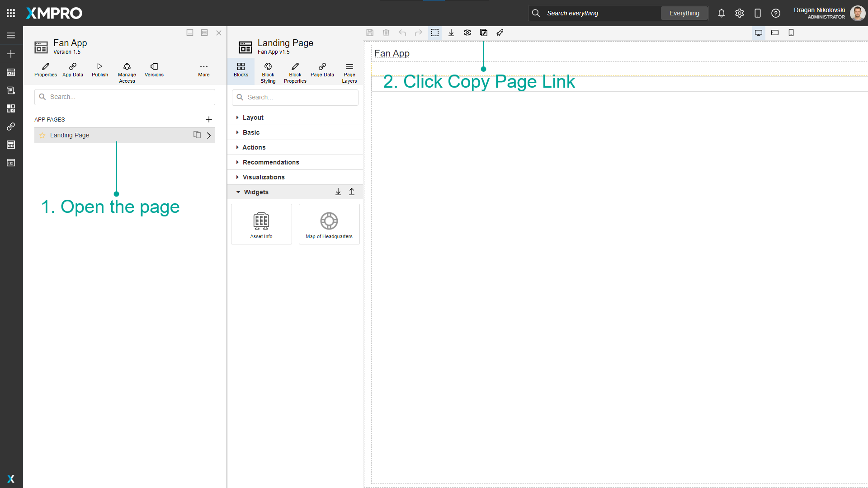
Task: Toggle the selection mode icon in the toolbar
Action: [x=435, y=33]
